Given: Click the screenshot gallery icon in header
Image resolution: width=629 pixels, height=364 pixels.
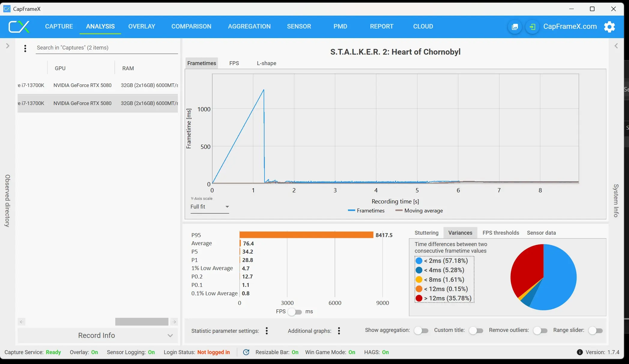Looking at the screenshot, I should [515, 27].
